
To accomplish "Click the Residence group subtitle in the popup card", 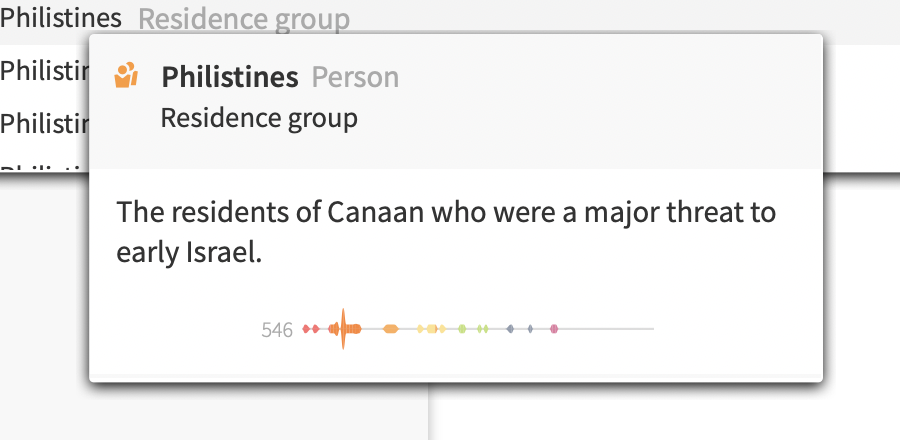I will pyautogui.click(x=259, y=118).
